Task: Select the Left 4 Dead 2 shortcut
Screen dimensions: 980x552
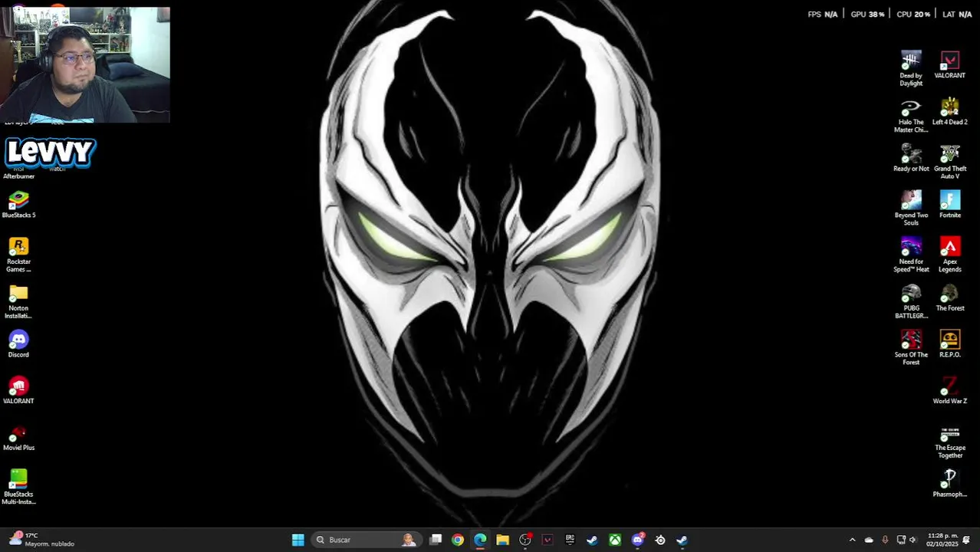Action: pyautogui.click(x=950, y=111)
